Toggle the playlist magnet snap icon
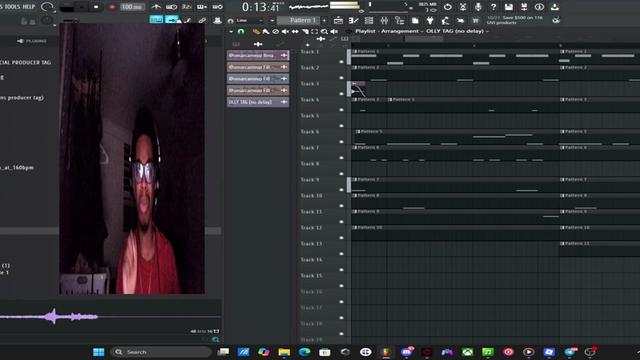 point(241,31)
